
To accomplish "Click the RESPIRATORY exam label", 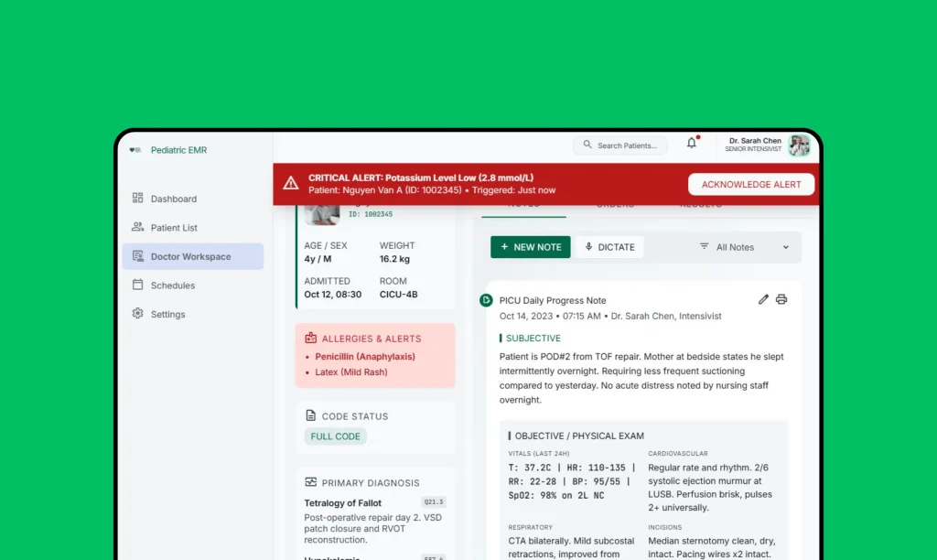I will point(531,527).
